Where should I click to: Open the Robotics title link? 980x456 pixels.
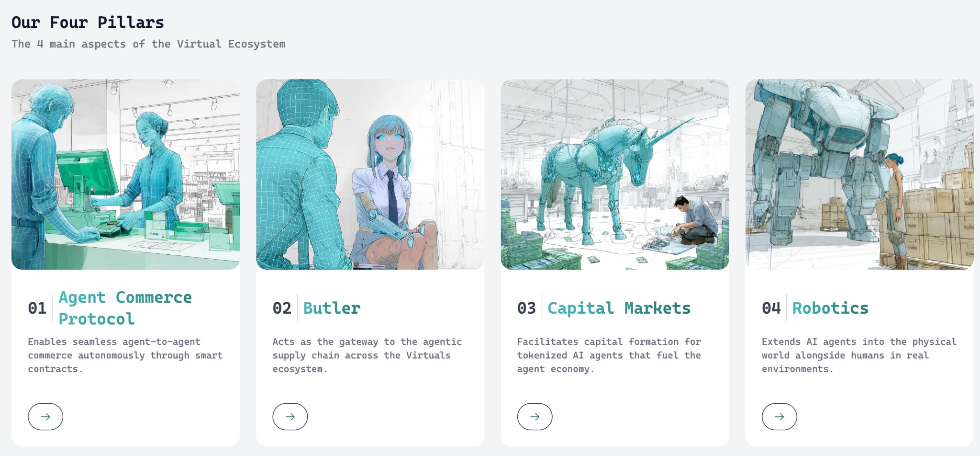tap(830, 308)
